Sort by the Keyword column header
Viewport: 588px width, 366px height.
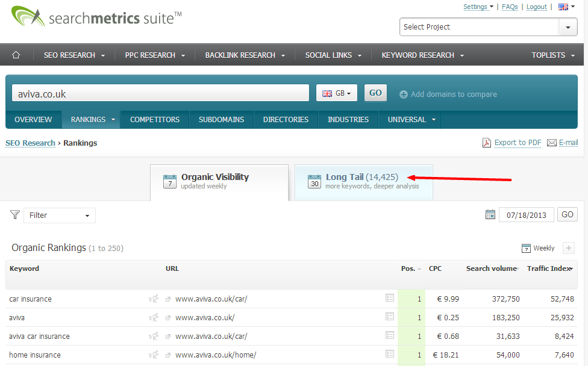pos(24,268)
